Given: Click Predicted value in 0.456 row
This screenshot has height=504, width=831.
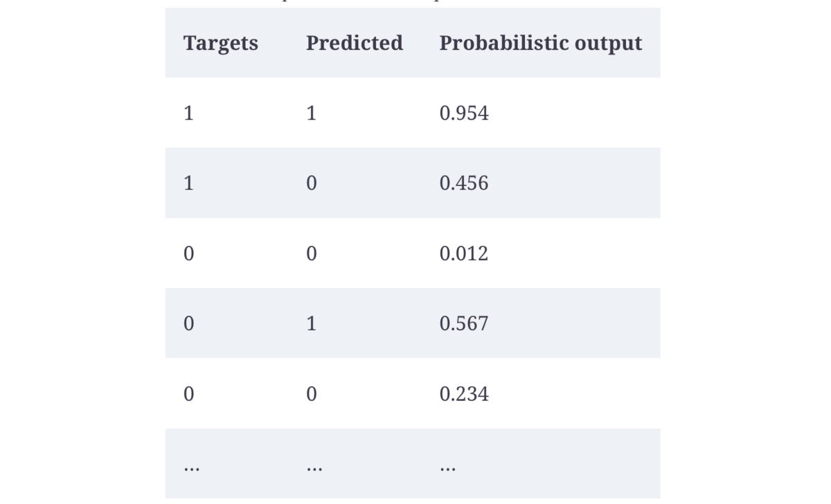Looking at the screenshot, I should [x=311, y=183].
